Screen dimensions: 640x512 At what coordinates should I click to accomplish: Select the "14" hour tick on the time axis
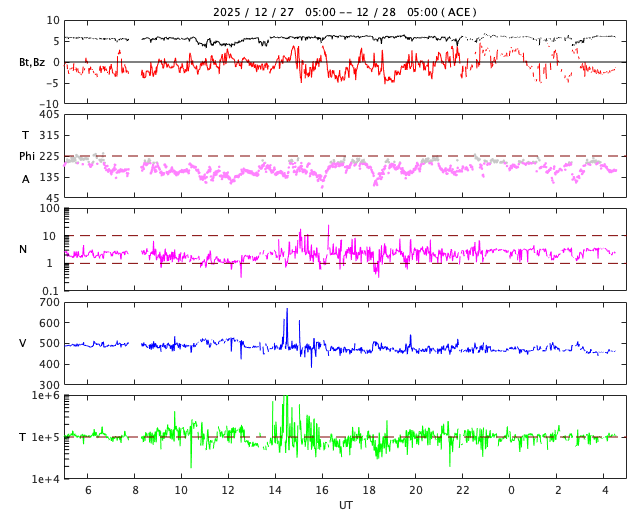pyautogui.click(x=275, y=490)
